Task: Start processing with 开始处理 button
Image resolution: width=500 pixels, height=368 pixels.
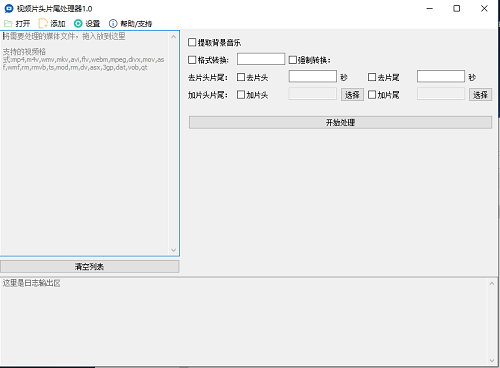Action: (x=340, y=122)
